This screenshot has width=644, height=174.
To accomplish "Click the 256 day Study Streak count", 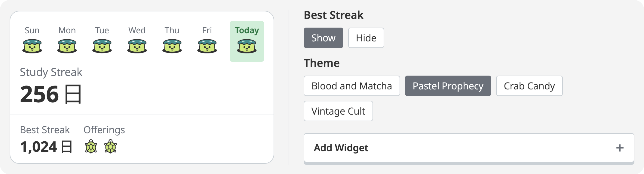I will (x=51, y=94).
